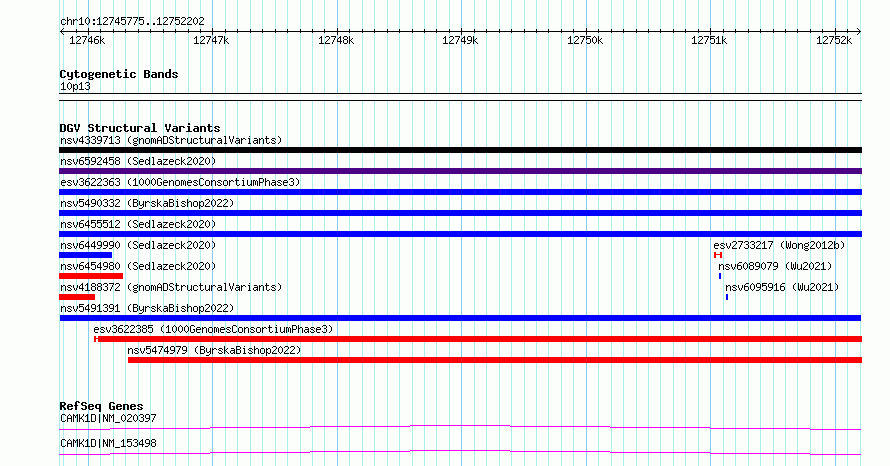Open nsv5474979 (ByrskaBishop2022) label
The width and height of the screenshot is (890, 466).
(x=214, y=350)
